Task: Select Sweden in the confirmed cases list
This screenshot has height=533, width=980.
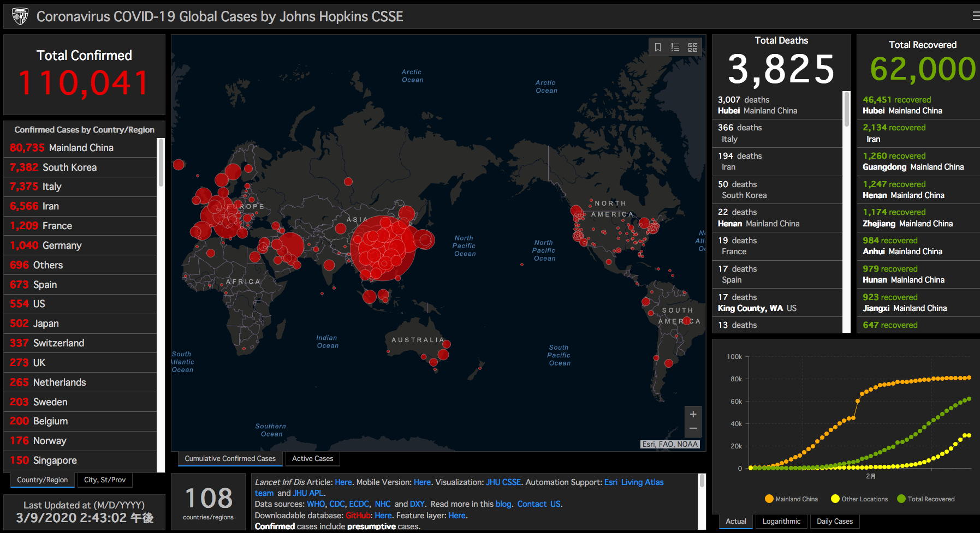Action: coord(80,402)
